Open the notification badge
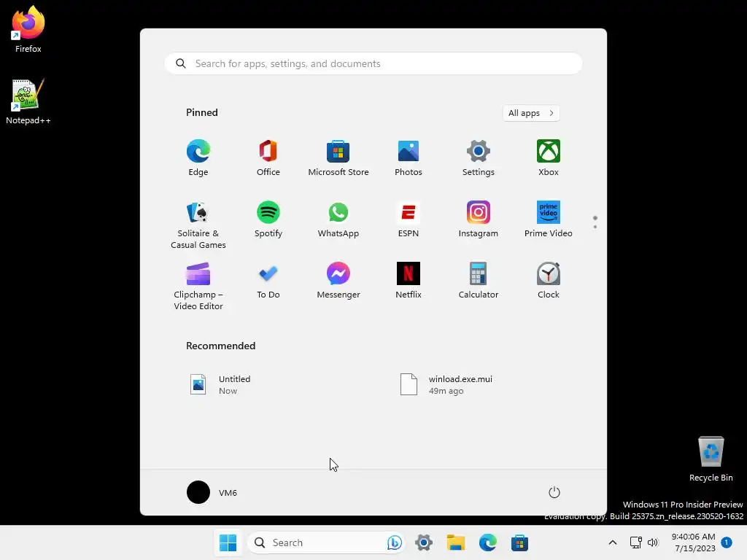 [727, 542]
